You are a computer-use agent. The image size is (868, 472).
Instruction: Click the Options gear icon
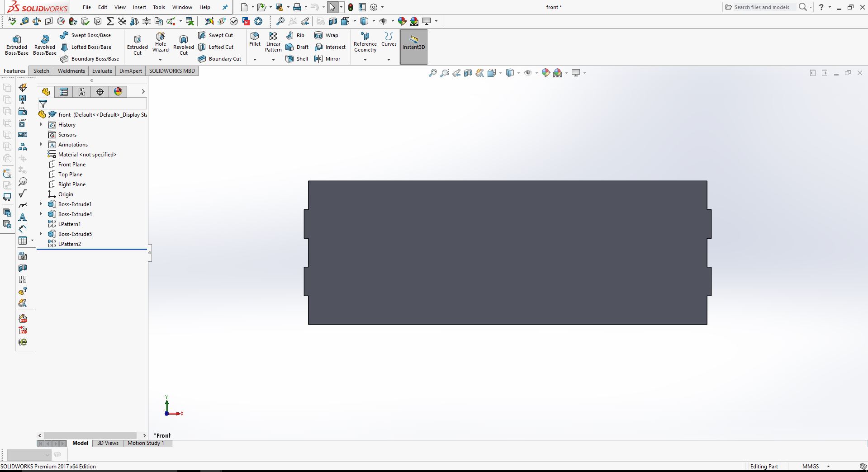(374, 7)
